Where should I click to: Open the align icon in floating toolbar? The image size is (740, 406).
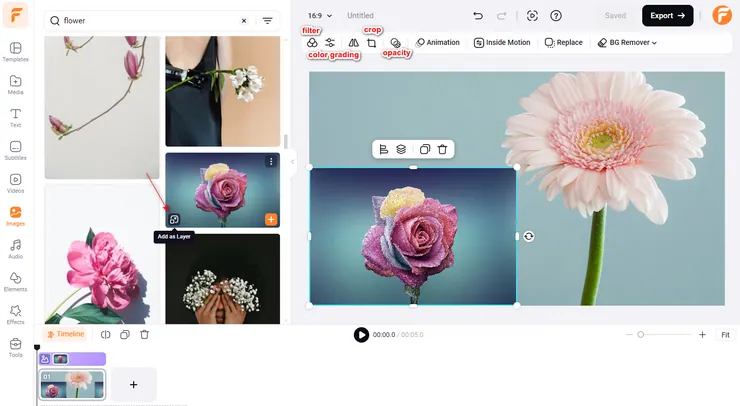click(x=384, y=149)
